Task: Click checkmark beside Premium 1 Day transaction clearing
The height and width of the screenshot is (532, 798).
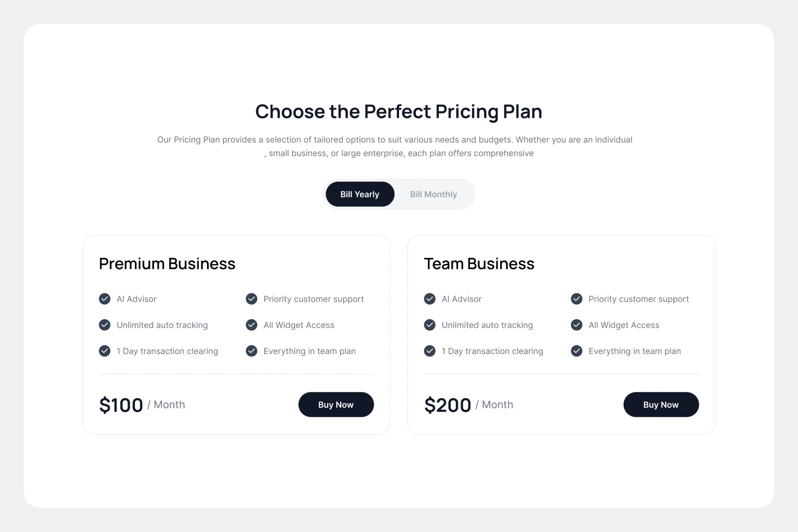Action: (x=105, y=351)
